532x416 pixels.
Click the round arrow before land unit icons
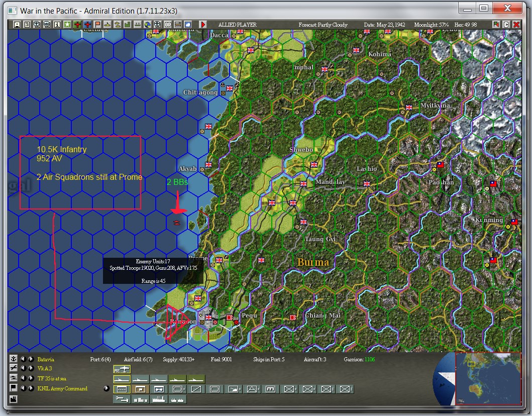(106, 388)
